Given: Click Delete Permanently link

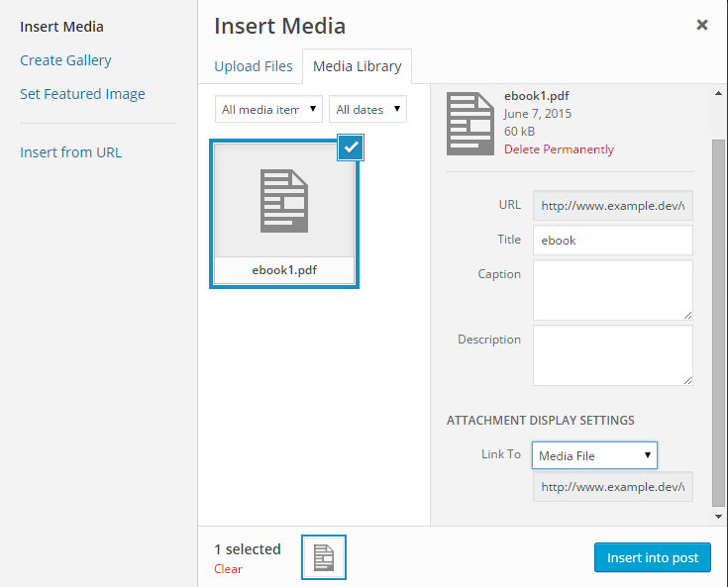Looking at the screenshot, I should coord(559,149).
